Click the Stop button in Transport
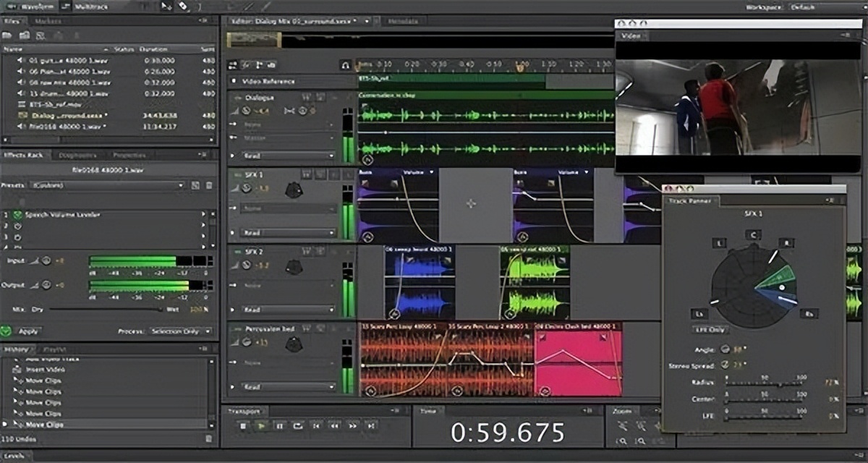This screenshot has height=463, width=868. [244, 427]
